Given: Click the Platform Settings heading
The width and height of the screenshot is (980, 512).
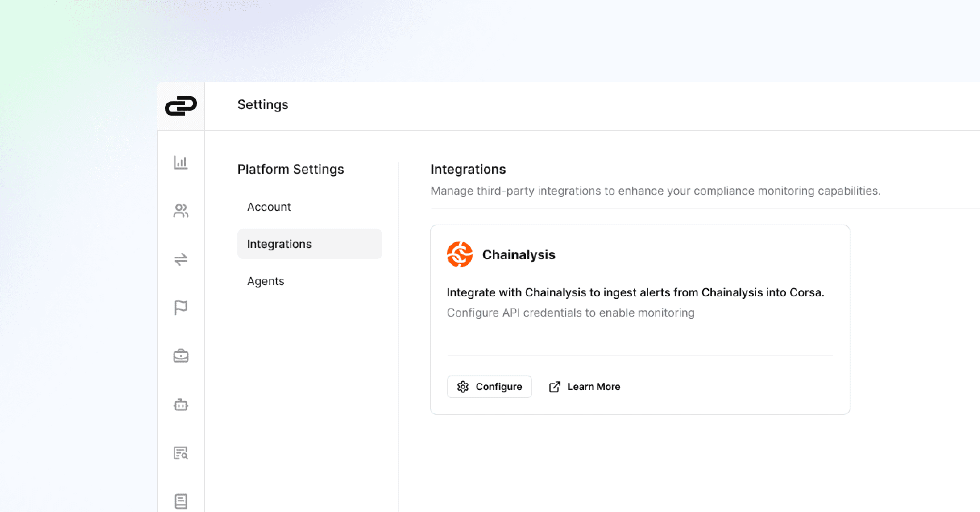Looking at the screenshot, I should coord(290,169).
